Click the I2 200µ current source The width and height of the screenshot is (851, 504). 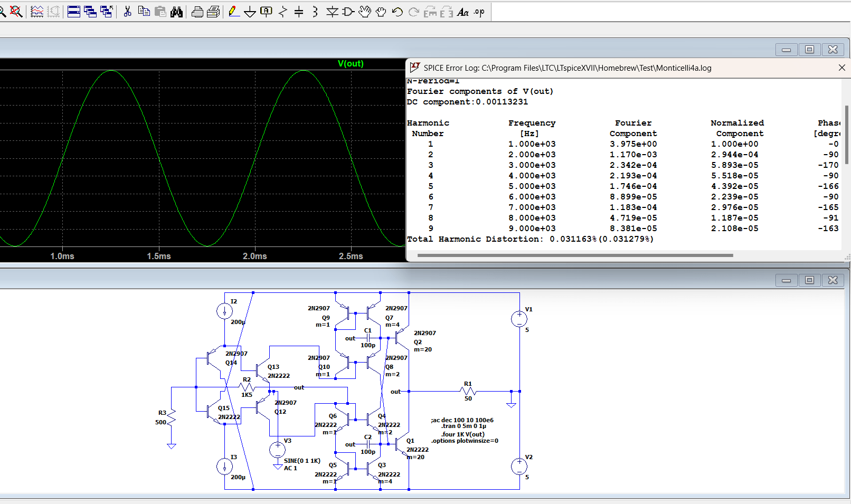click(224, 311)
